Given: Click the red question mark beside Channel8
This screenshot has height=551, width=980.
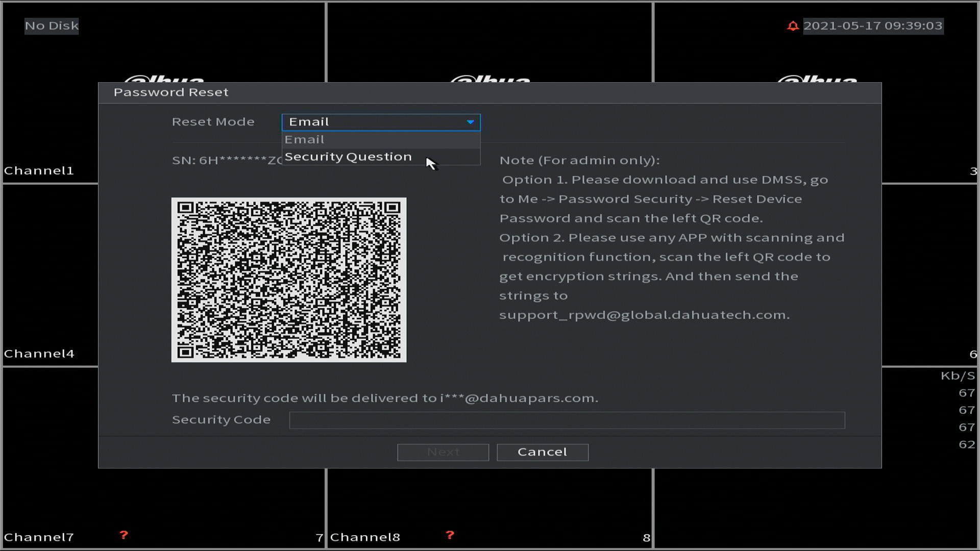Looking at the screenshot, I should pyautogui.click(x=450, y=535).
